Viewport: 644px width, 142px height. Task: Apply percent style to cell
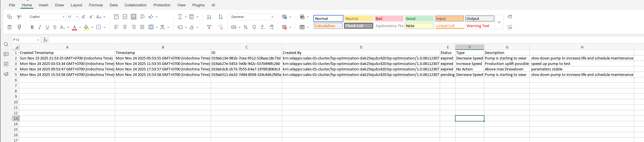point(246,27)
